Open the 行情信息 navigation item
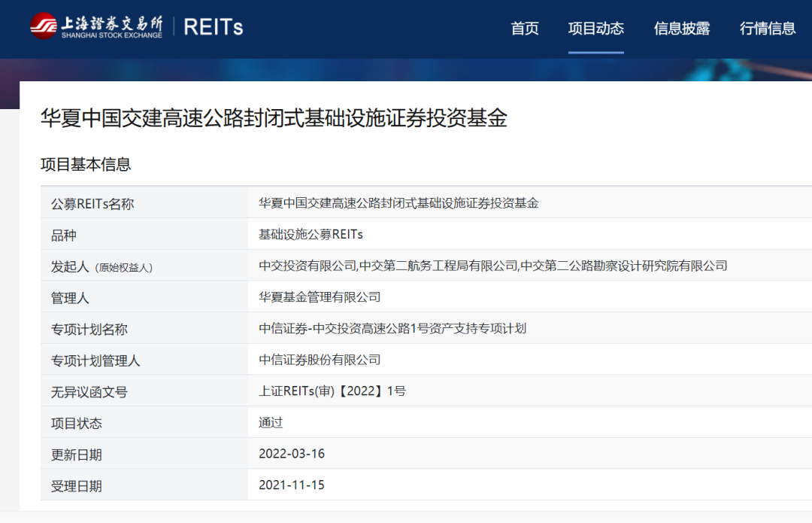This screenshot has width=812, height=523. click(x=768, y=29)
